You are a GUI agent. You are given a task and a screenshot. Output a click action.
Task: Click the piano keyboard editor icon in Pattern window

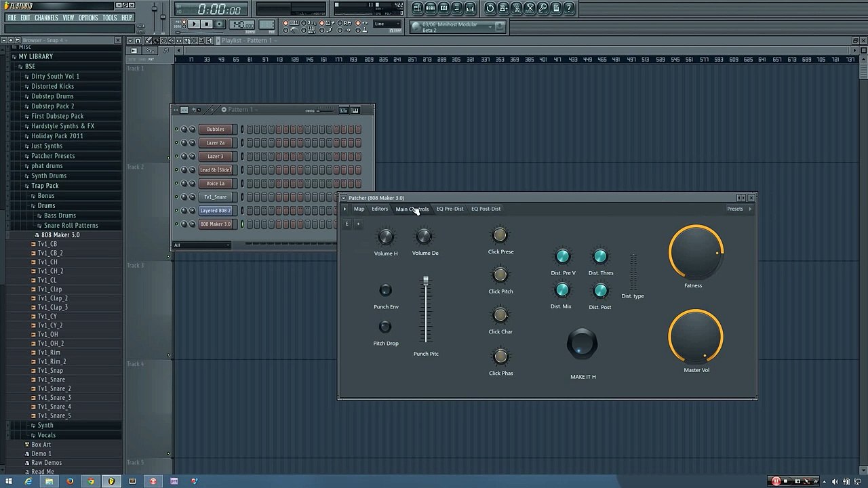coord(355,110)
